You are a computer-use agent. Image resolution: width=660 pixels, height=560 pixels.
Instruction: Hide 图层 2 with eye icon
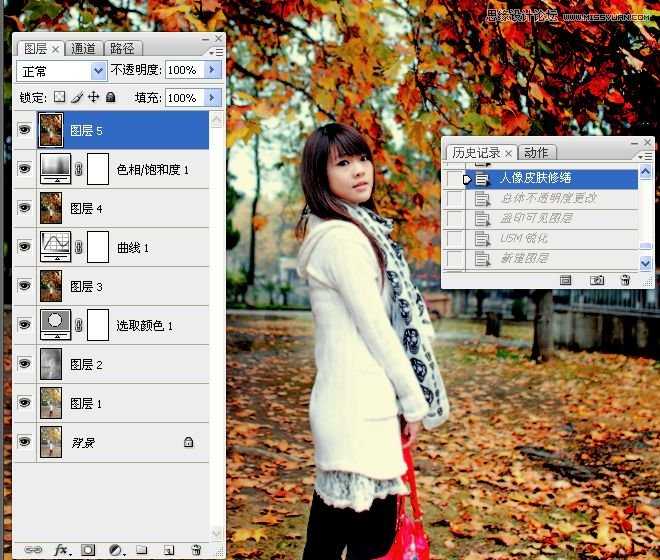click(x=24, y=363)
